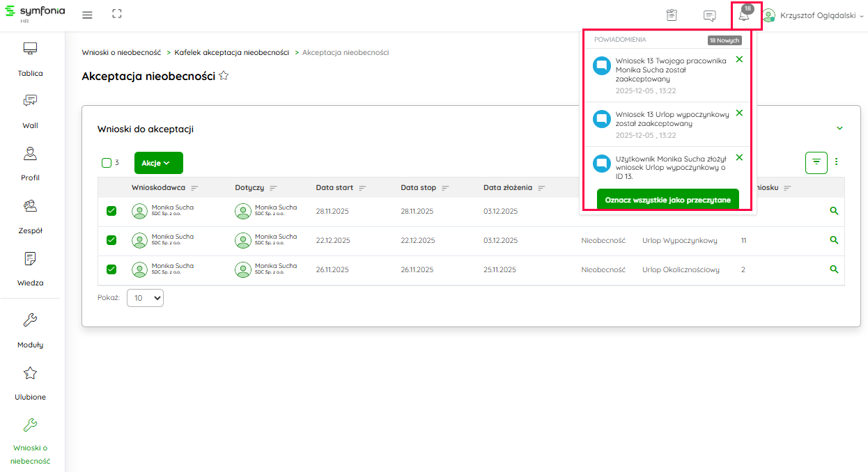Add Akceptacja nieobecności page to favorites star
868x472 pixels.
pyautogui.click(x=224, y=76)
